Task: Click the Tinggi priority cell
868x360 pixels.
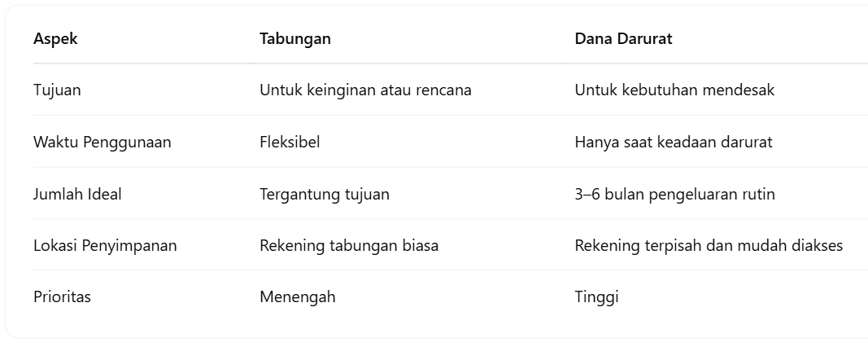Action: pos(596,296)
